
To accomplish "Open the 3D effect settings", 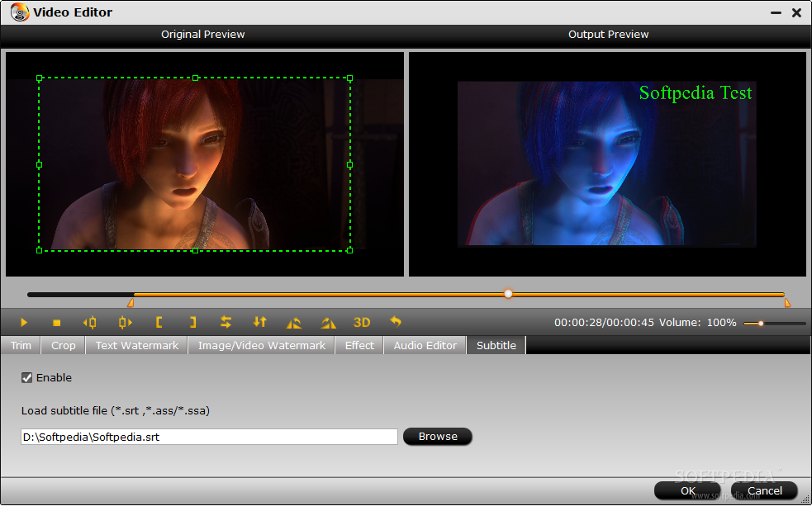I will (362, 323).
